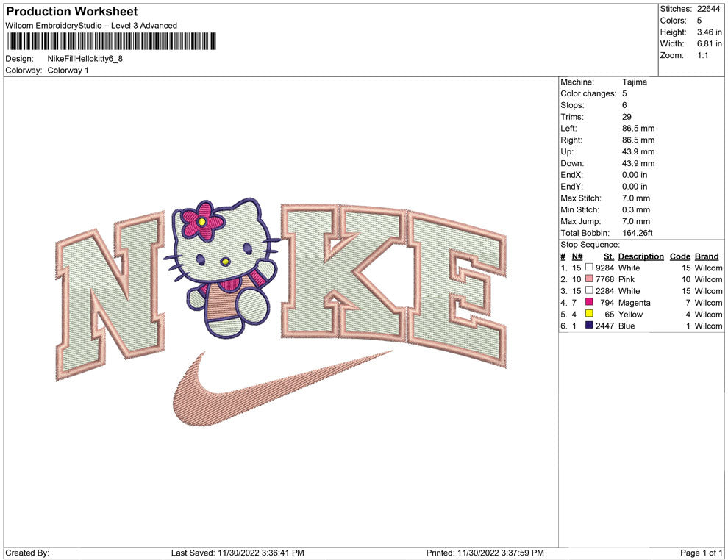Click the Total Bobbin value '164.26ft'
This screenshot has height=560, width=728.
tap(637, 233)
